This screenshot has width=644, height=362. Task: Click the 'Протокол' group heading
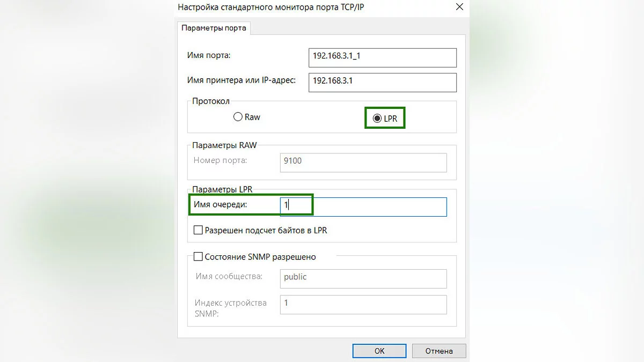pyautogui.click(x=211, y=101)
